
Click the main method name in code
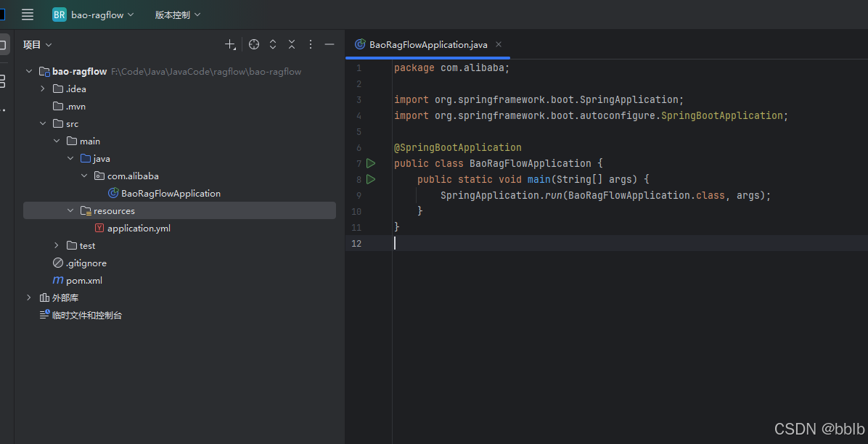point(539,179)
